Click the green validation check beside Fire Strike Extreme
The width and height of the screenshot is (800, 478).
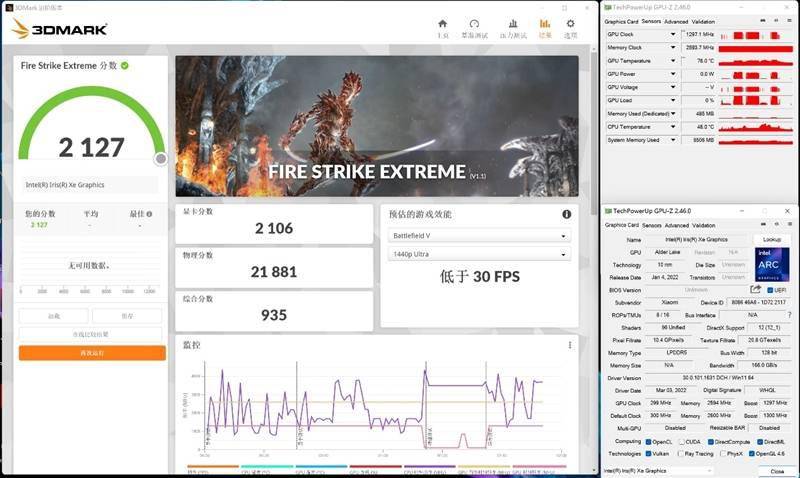pyautogui.click(x=124, y=65)
